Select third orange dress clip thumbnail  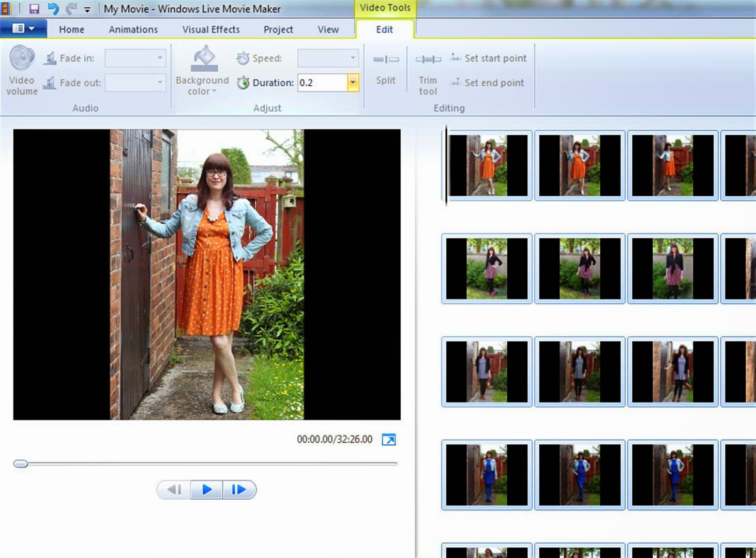(x=673, y=165)
